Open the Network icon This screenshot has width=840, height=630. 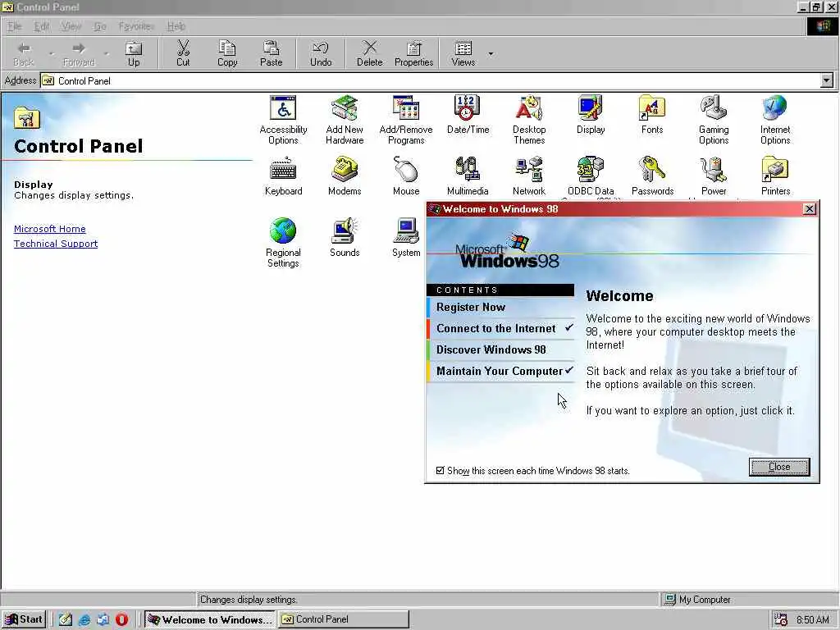click(529, 176)
